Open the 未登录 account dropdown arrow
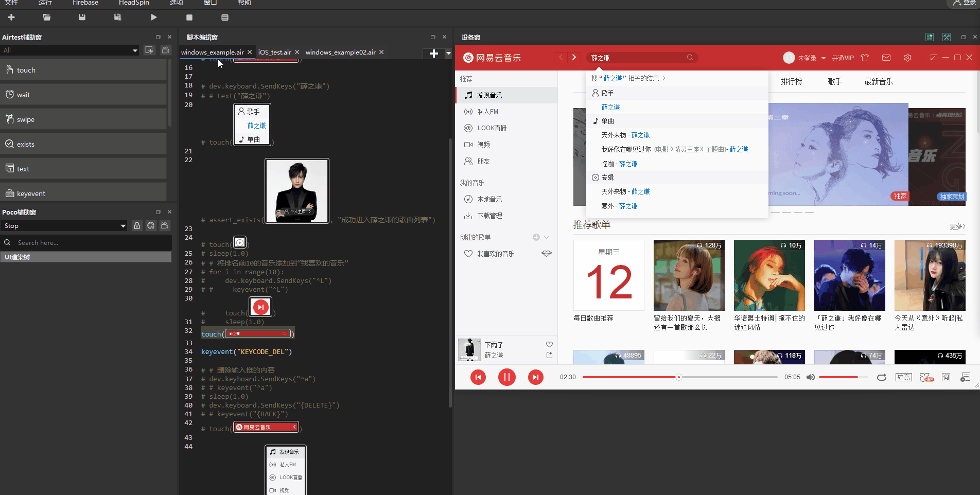 click(x=824, y=58)
